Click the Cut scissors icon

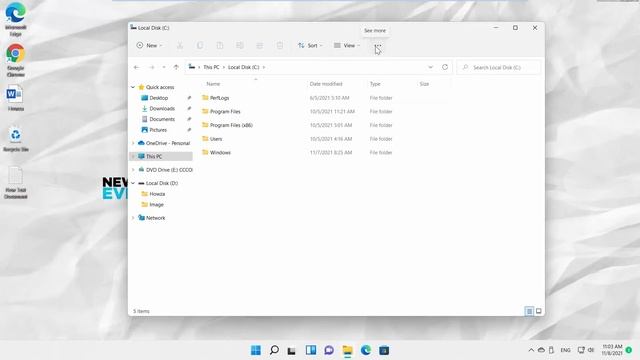pyautogui.click(x=180, y=45)
